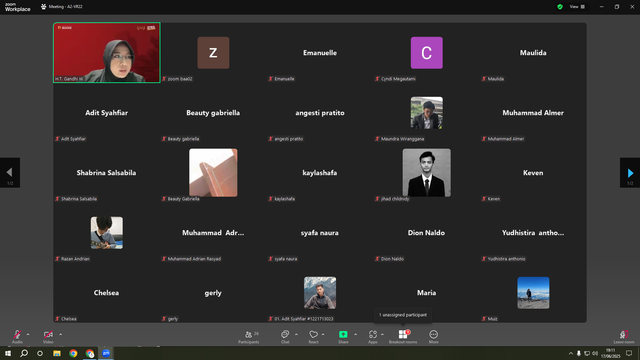Open video options arrow next to Video
The width and height of the screenshot is (640, 360).
(x=60, y=334)
